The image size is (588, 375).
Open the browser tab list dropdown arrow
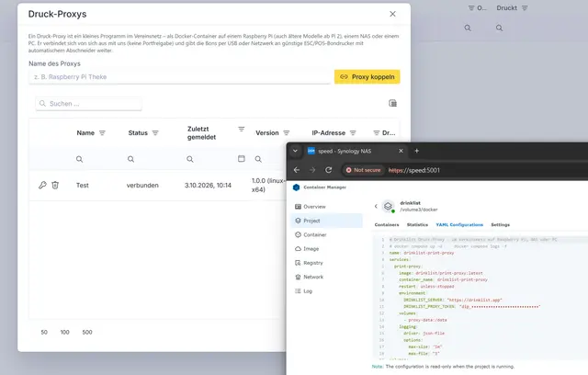coord(295,151)
